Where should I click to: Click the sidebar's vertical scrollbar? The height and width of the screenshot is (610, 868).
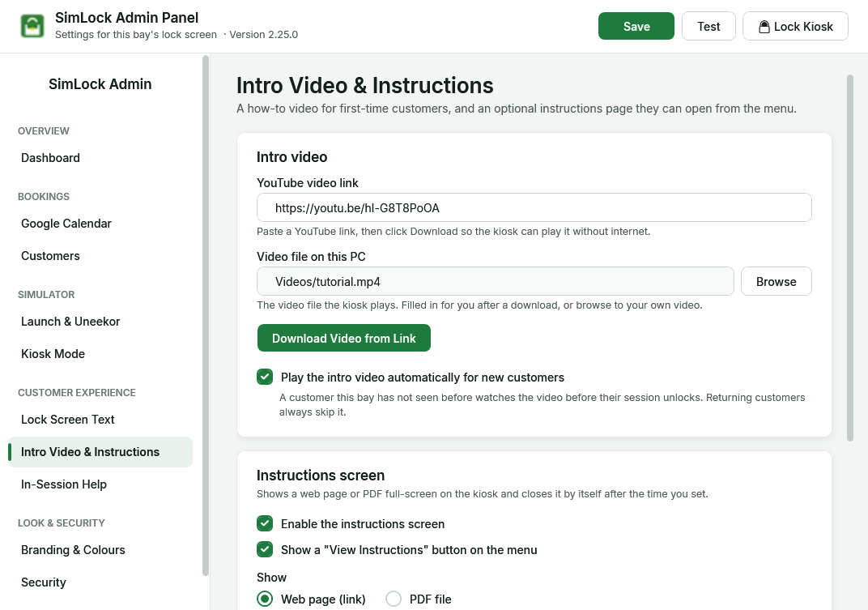click(x=206, y=316)
